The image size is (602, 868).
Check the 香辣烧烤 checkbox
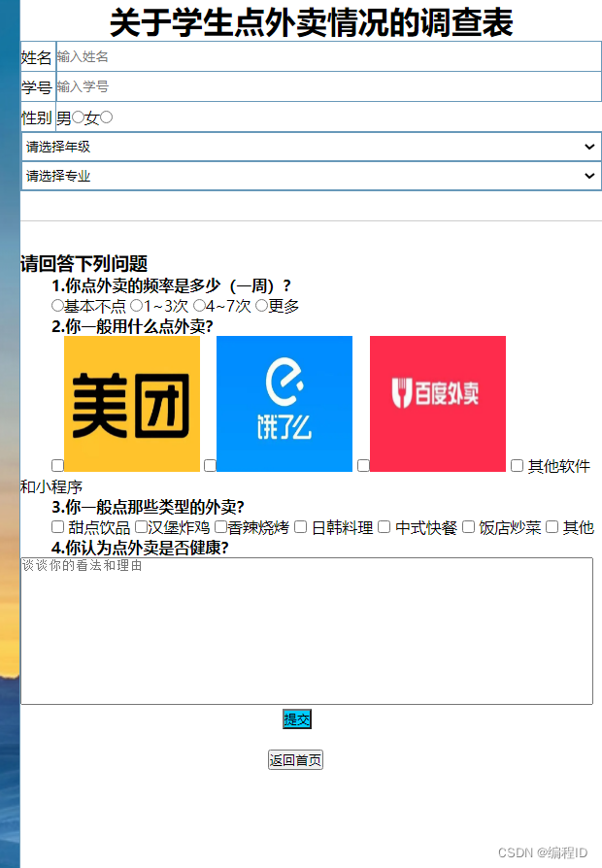221,526
